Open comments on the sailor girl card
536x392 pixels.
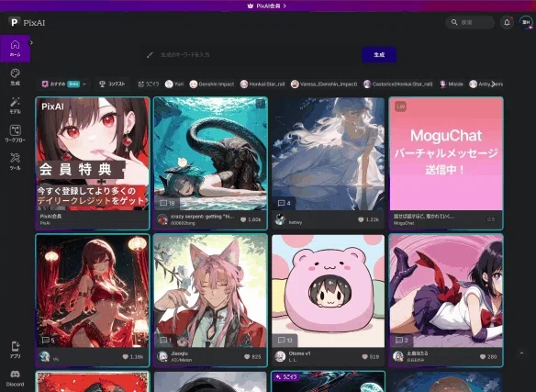[402, 340]
